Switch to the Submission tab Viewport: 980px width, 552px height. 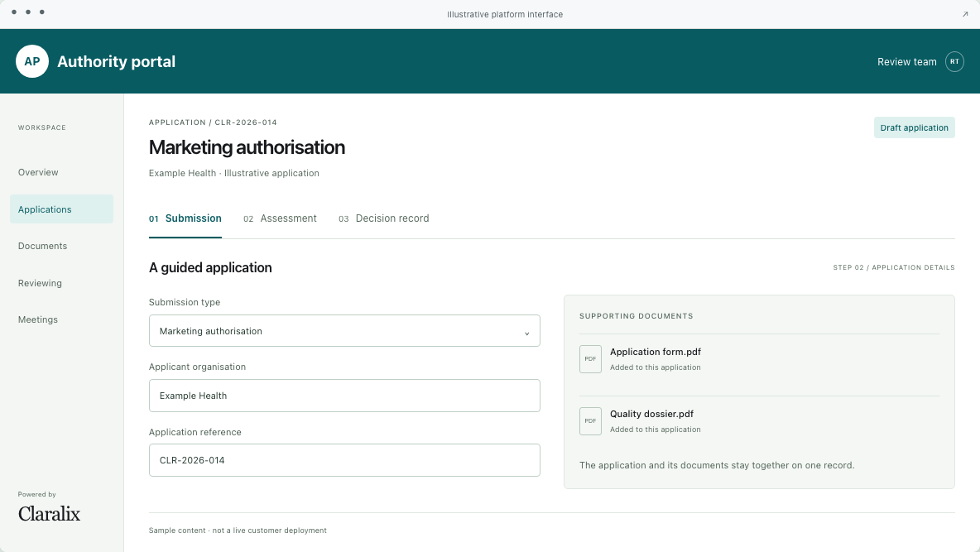(x=185, y=218)
